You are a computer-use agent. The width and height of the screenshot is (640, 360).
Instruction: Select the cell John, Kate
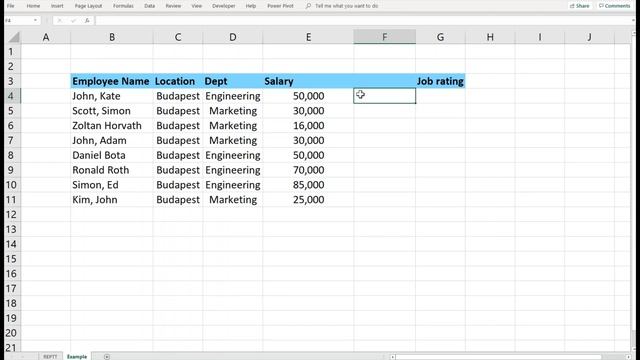tap(112, 96)
